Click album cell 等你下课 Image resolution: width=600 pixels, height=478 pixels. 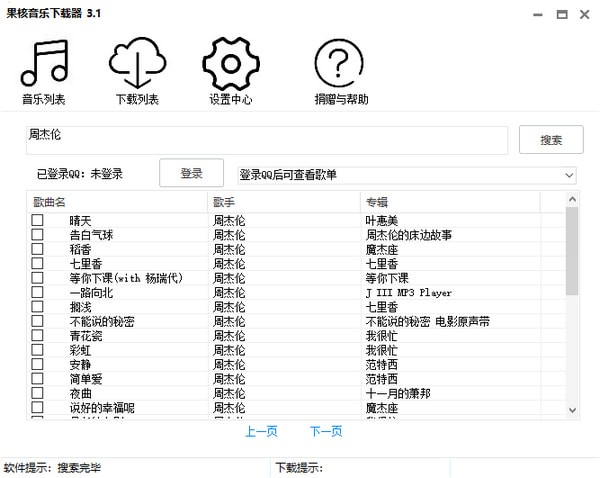click(387, 278)
